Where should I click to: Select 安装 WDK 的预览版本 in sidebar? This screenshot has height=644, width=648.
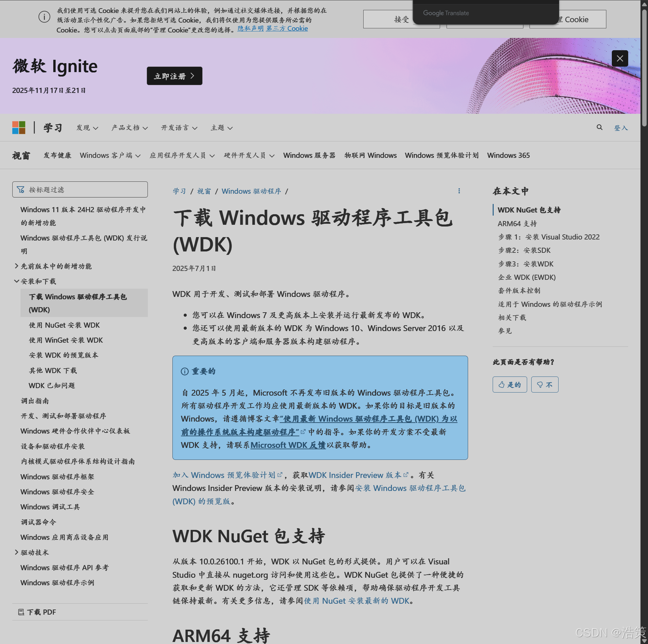click(64, 355)
